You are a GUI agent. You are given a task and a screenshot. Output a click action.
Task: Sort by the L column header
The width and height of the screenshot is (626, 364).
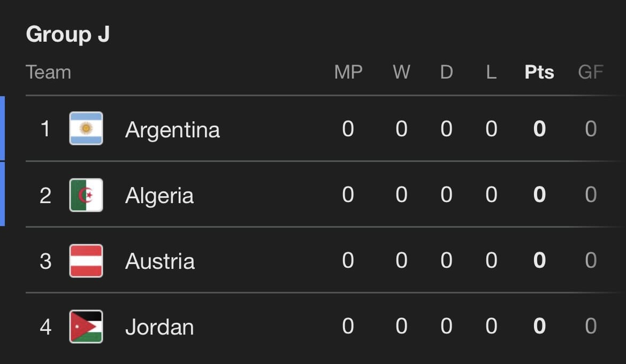coord(491,72)
